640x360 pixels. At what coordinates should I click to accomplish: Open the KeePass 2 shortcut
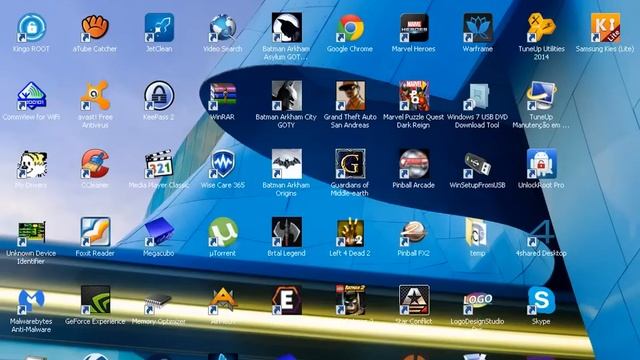click(159, 96)
